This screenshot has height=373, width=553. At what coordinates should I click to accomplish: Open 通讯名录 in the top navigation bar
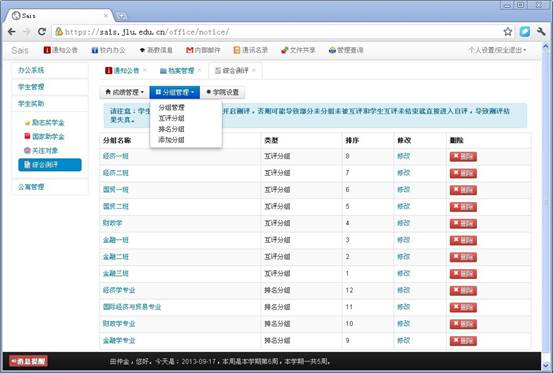[x=251, y=50]
